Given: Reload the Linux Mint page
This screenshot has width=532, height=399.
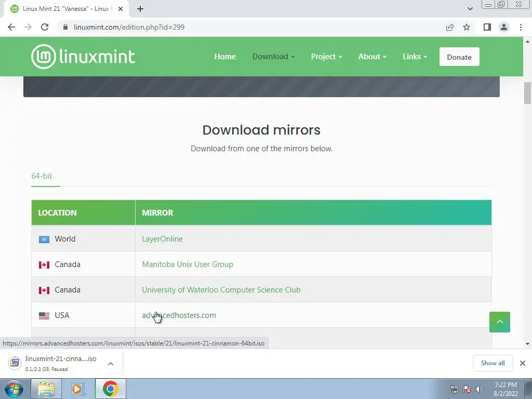Looking at the screenshot, I should pyautogui.click(x=45, y=27).
